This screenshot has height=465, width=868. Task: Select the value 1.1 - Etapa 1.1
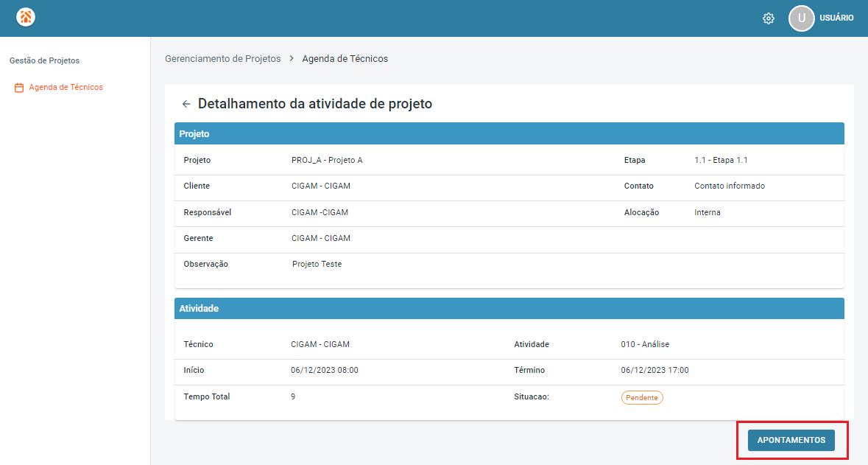(x=721, y=160)
